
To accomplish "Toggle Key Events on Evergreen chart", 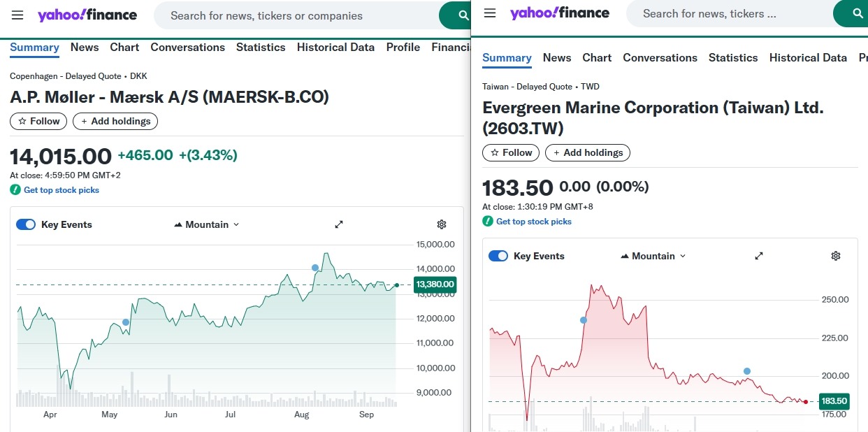I will 498,256.
